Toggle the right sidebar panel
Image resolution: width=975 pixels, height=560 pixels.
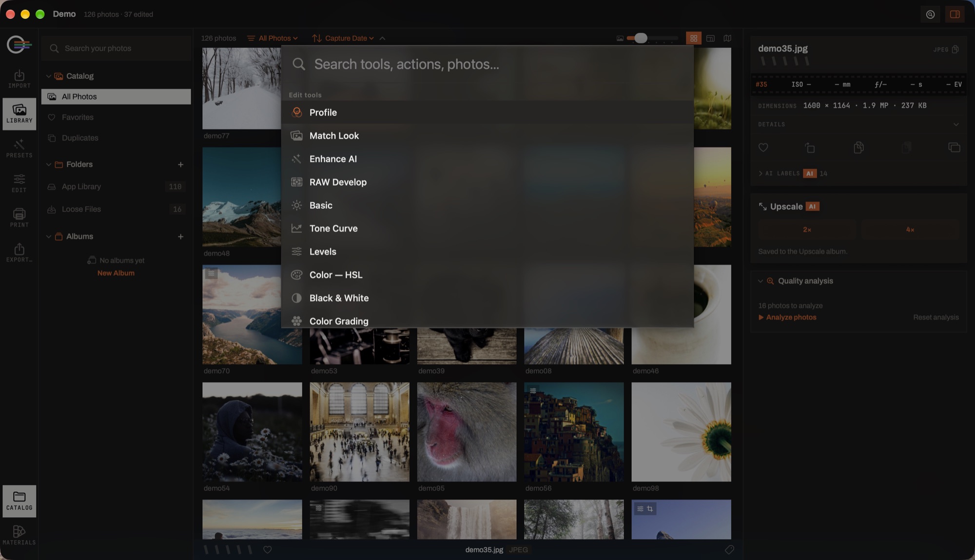coord(955,15)
